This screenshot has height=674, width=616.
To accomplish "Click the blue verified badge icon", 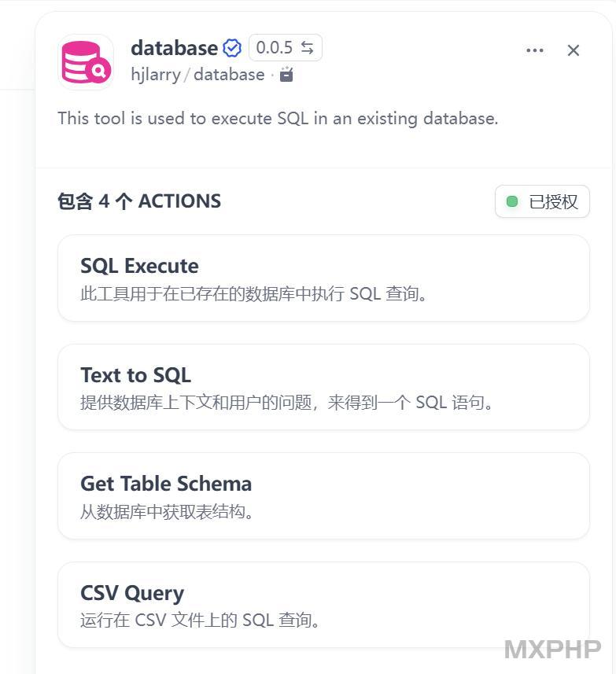I will pos(232,48).
